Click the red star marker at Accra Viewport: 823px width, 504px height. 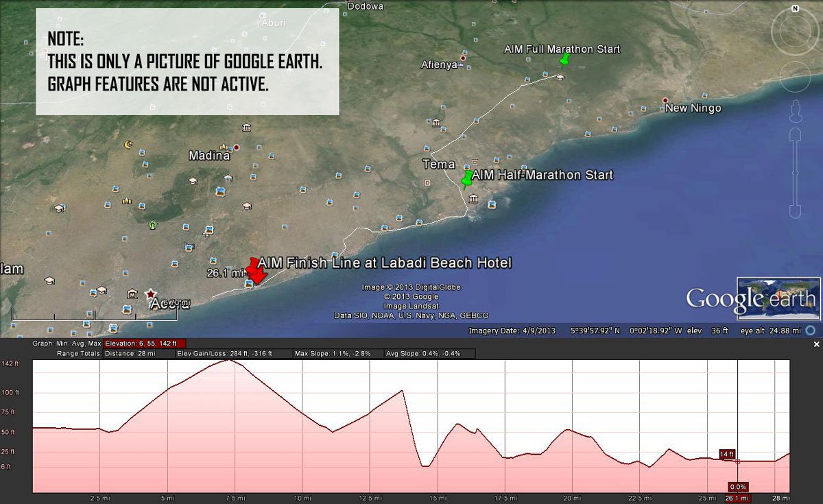tap(150, 293)
